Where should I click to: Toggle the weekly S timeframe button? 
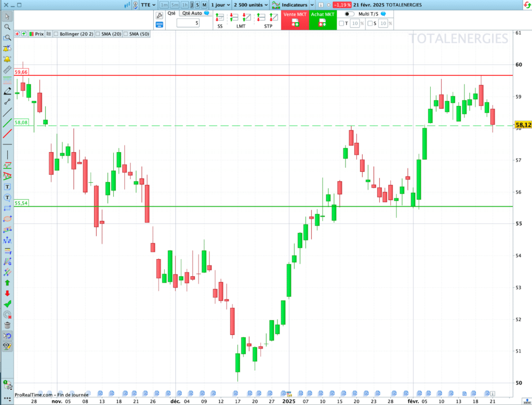(197, 5)
